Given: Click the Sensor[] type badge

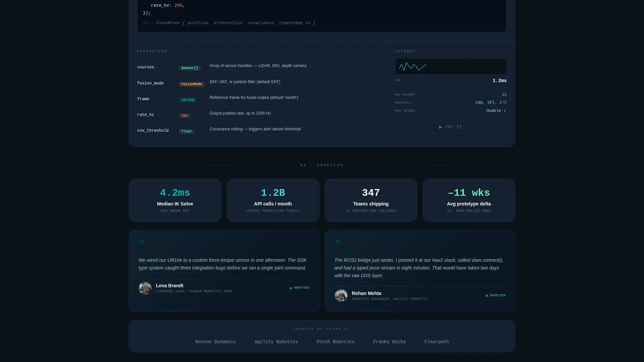Looking at the screenshot, I should click(x=190, y=68).
